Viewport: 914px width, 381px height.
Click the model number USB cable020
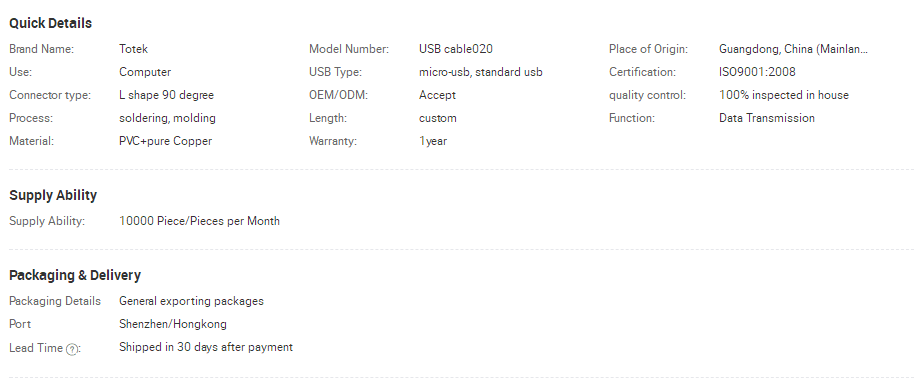[x=456, y=50]
